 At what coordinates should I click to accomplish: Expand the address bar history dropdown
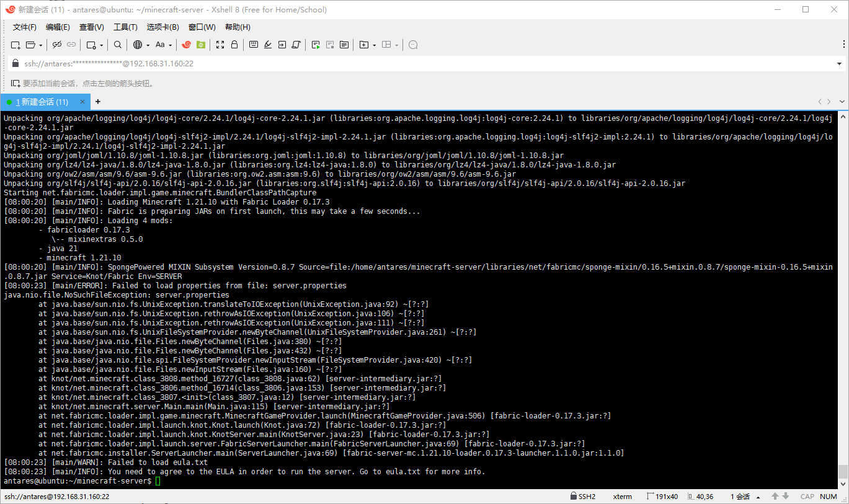pyautogui.click(x=840, y=63)
